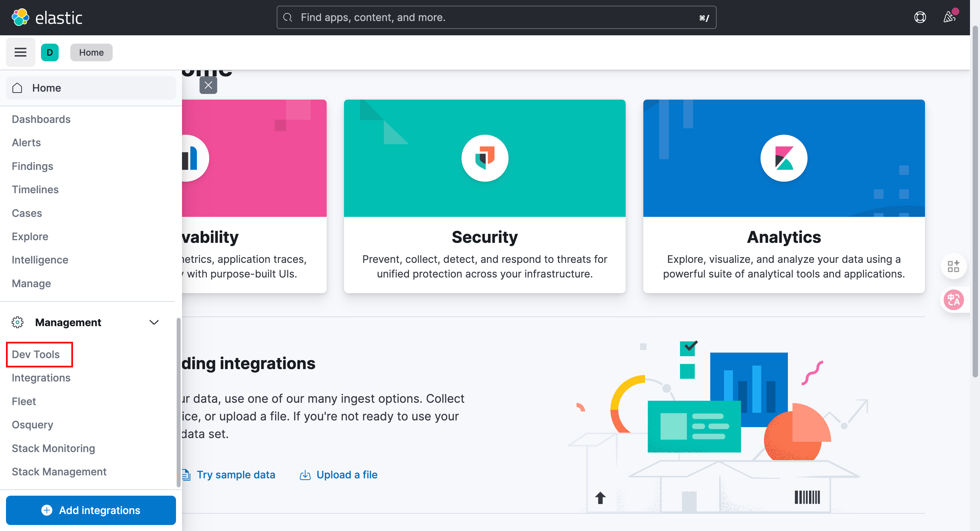This screenshot has height=531, width=980.
Task: Click the Management section heading
Action: pos(68,322)
